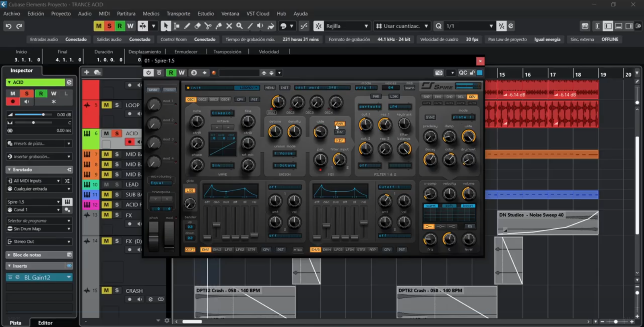Collapse the Enrutado section
Screen dimensions: 644x327
pyautogui.click(x=9, y=170)
